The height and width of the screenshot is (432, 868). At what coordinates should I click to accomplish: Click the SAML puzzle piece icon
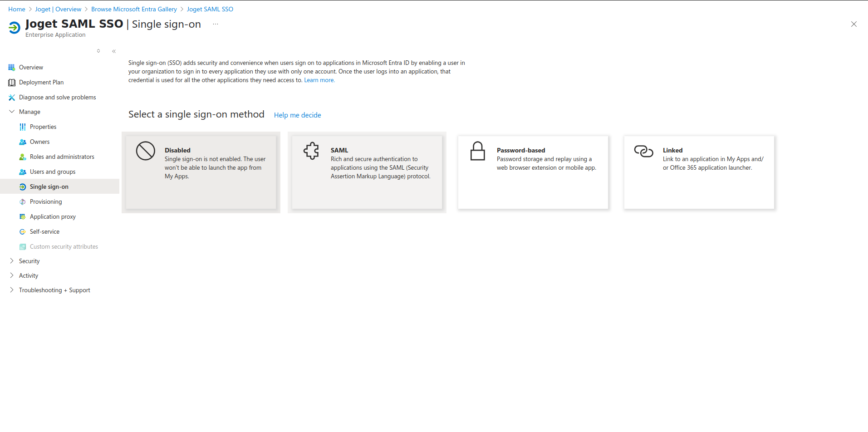point(311,151)
